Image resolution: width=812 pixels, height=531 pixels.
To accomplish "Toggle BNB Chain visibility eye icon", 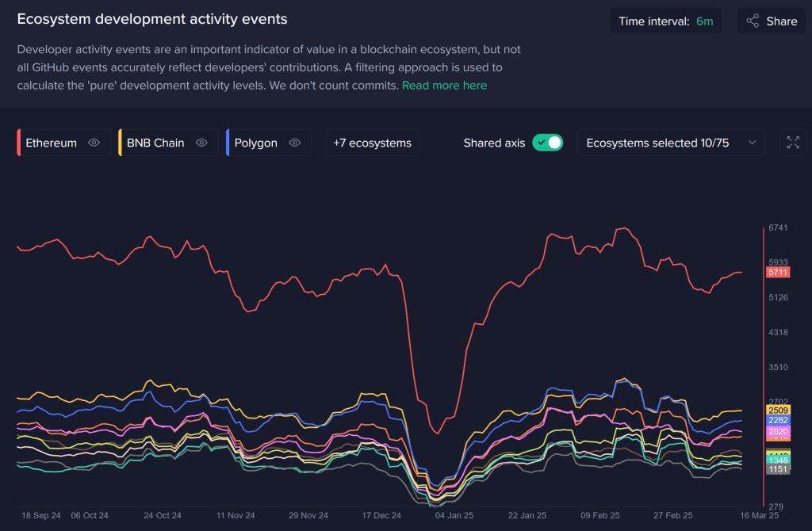I will (x=201, y=143).
